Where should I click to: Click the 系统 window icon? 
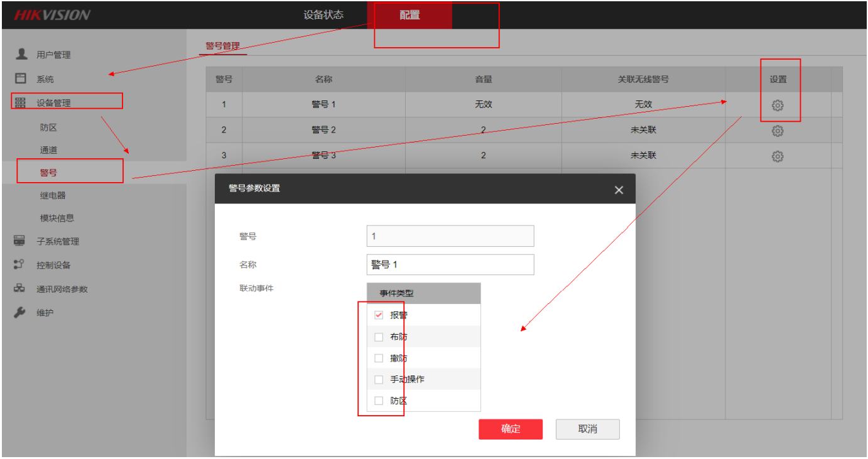21,78
